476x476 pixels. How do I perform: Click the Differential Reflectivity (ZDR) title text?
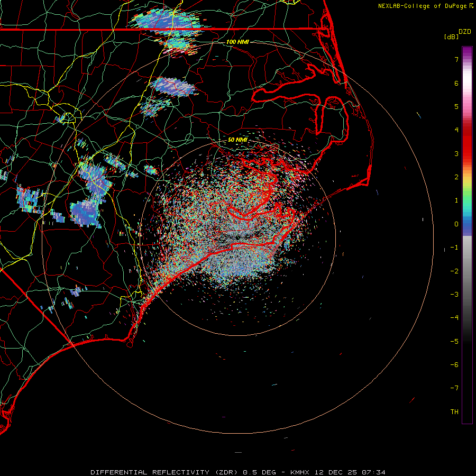165,472
